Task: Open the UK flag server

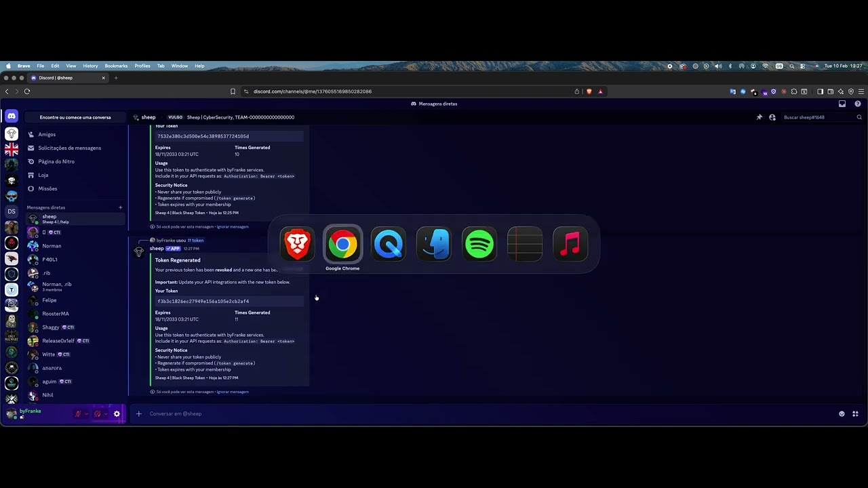Action: tap(12, 150)
